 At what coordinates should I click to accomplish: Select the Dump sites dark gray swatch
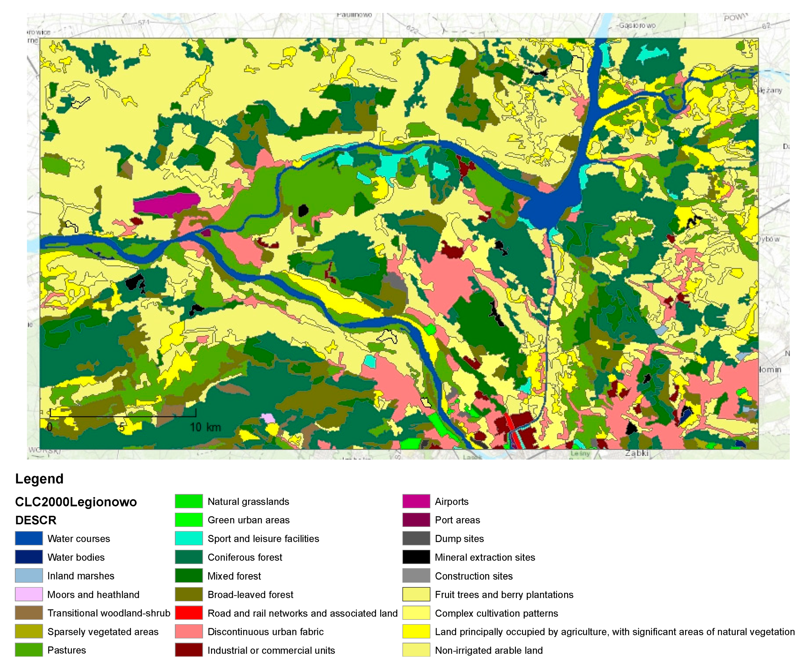[x=416, y=538]
